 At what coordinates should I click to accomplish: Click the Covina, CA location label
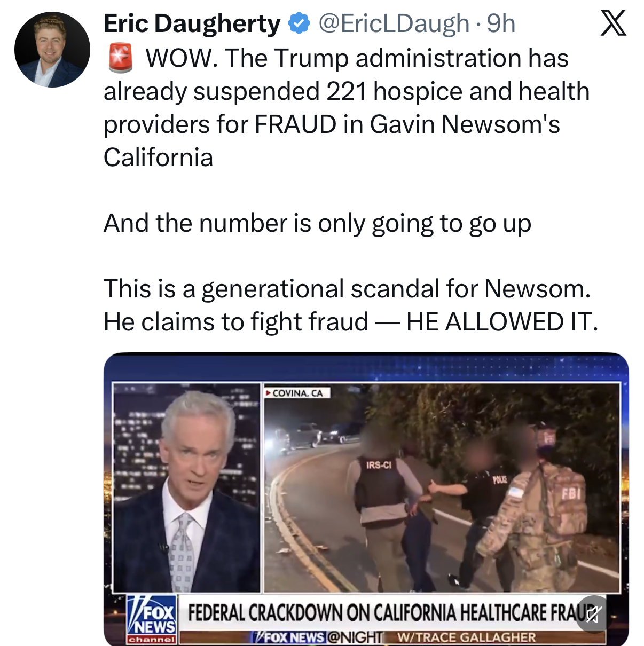(x=297, y=393)
